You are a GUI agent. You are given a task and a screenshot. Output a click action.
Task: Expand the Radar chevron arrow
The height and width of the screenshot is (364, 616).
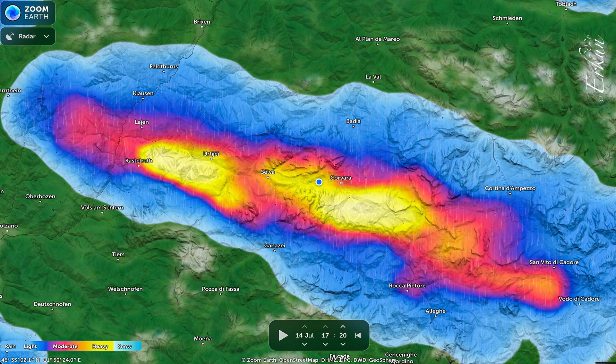pos(46,37)
